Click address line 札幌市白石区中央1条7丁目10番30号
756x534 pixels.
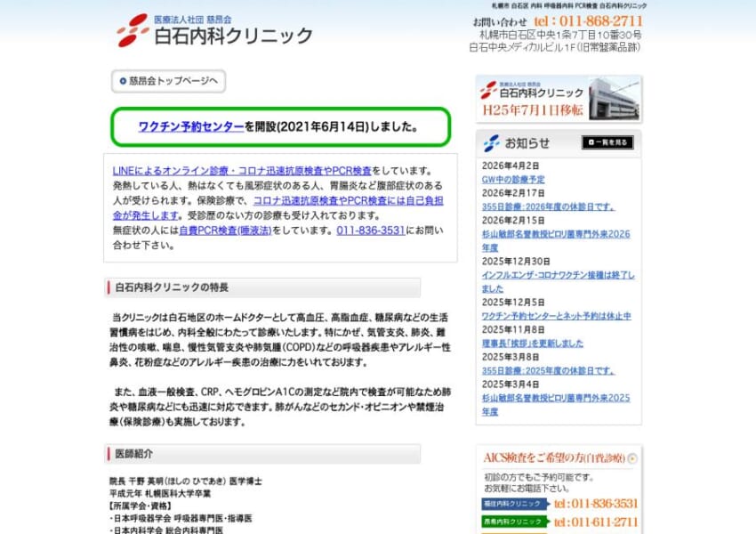pos(560,35)
